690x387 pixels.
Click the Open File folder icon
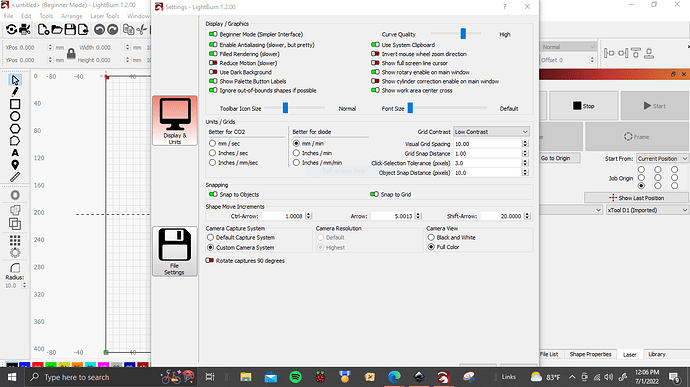(57, 29)
